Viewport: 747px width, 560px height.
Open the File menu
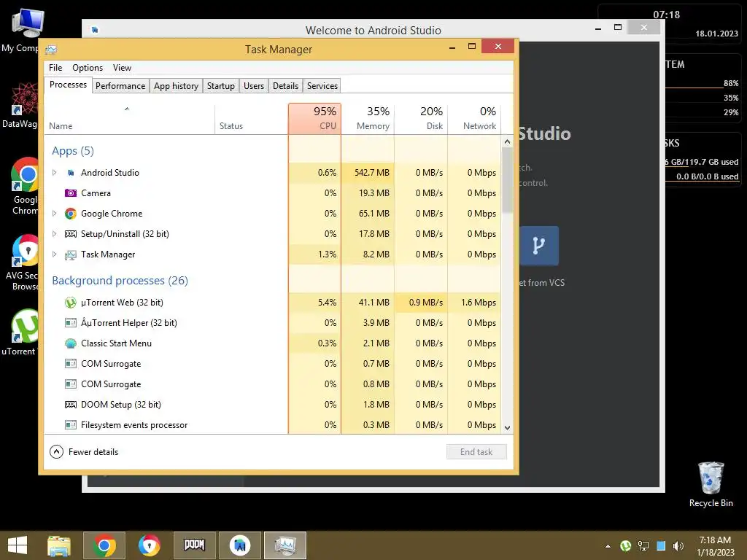pos(55,68)
